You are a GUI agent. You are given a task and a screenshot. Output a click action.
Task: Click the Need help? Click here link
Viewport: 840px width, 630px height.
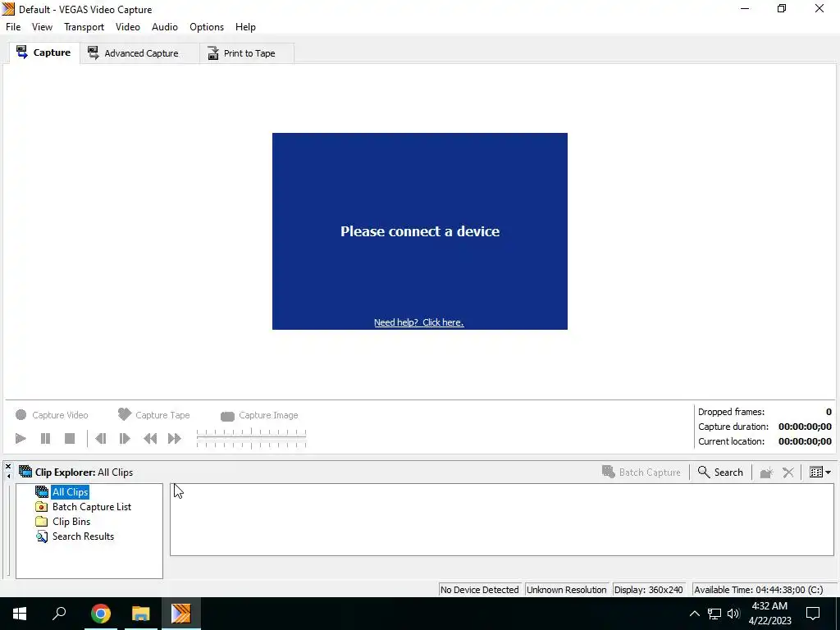click(419, 322)
